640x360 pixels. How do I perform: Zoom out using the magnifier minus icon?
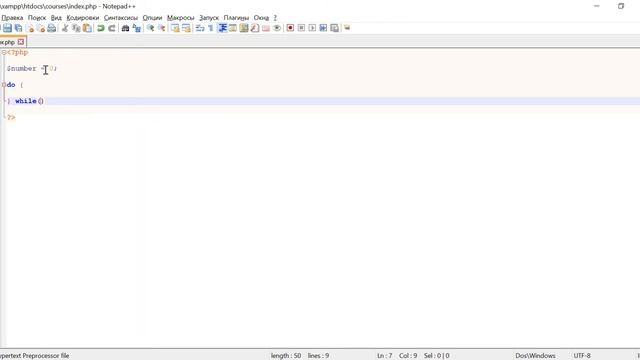click(x=161, y=28)
